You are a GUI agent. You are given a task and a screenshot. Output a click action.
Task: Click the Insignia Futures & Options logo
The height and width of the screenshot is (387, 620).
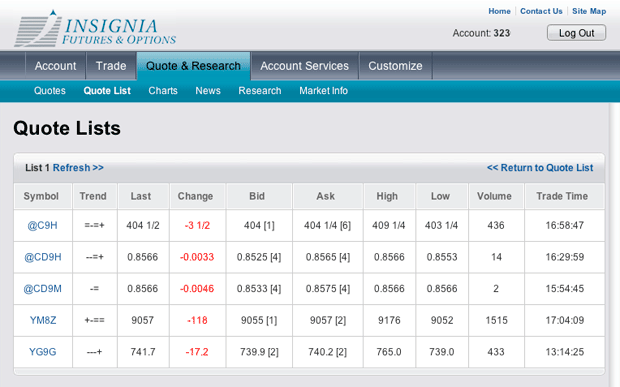[x=95, y=28]
